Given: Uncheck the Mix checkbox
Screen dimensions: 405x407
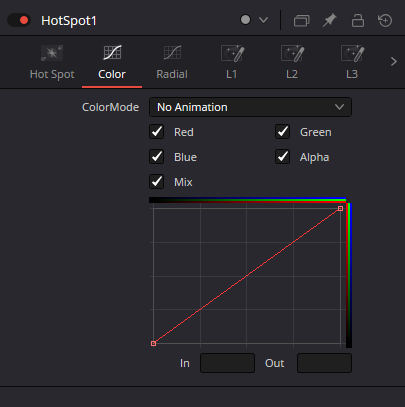Looking at the screenshot, I should 157,182.
